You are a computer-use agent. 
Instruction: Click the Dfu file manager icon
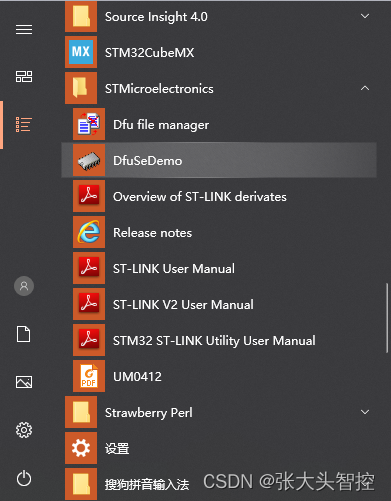point(89,124)
